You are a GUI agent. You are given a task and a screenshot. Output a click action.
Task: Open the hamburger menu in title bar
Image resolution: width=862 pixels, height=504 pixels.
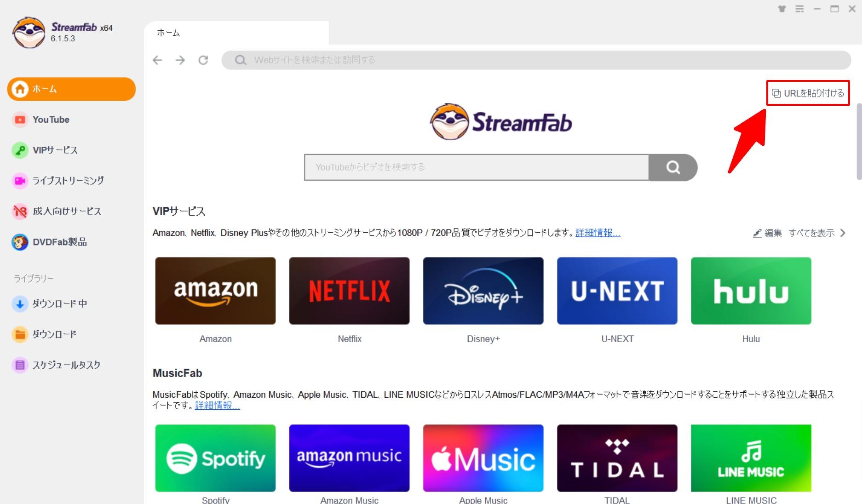click(799, 9)
